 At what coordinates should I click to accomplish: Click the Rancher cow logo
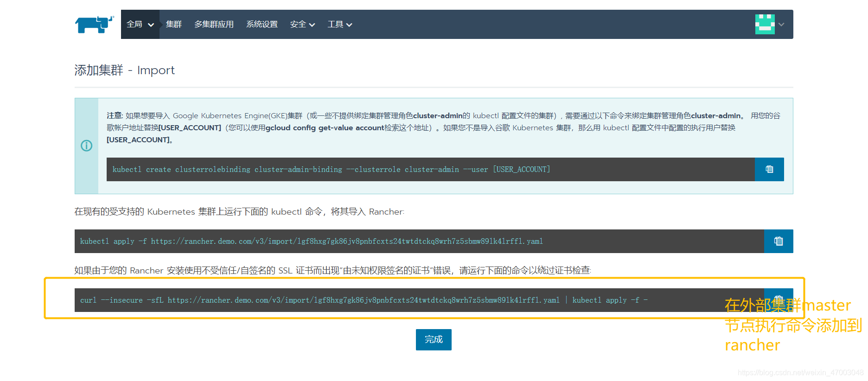point(95,24)
